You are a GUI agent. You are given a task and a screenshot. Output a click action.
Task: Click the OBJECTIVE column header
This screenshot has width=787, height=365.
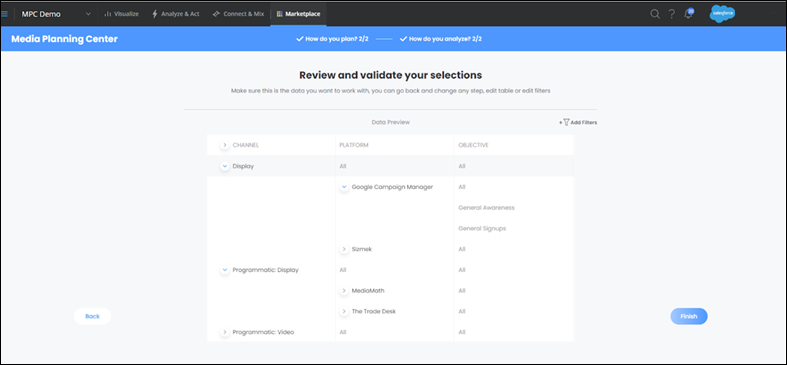473,145
